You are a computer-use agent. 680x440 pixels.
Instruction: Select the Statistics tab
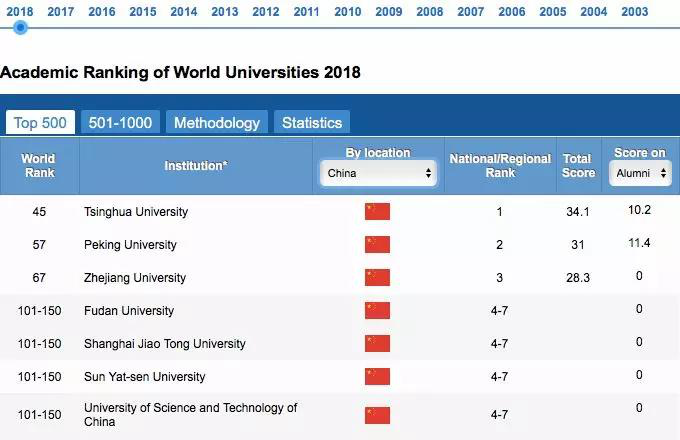point(312,122)
